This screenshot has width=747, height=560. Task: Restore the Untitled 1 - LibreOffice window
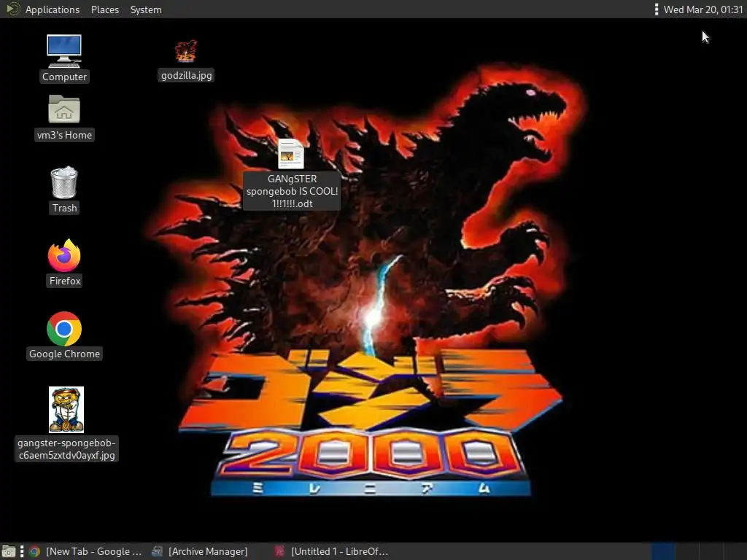click(332, 551)
